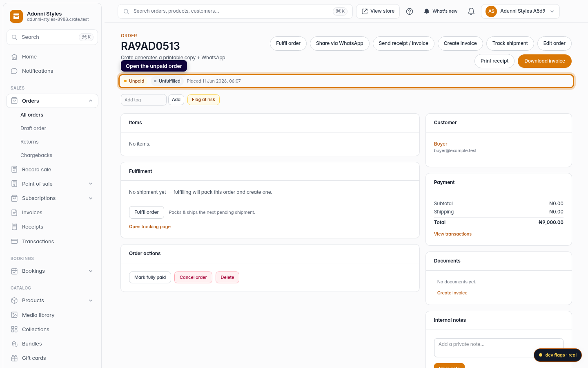Open the Buyer customer link
This screenshot has width=588, height=368.
tap(441, 144)
